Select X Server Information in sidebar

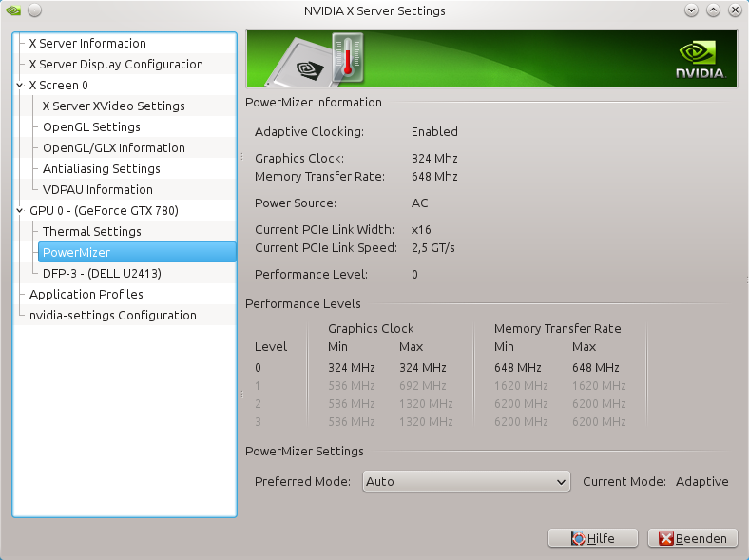[x=87, y=44]
